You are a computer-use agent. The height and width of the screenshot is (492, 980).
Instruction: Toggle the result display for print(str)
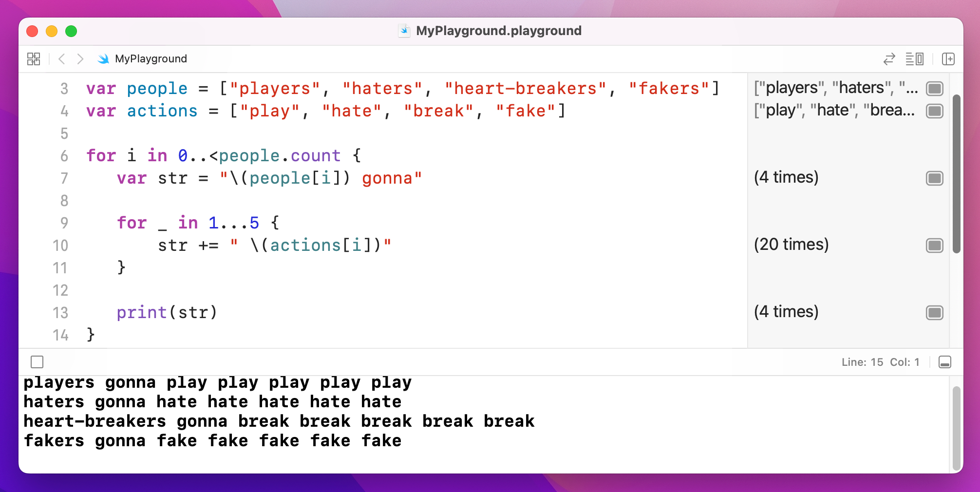tap(935, 313)
